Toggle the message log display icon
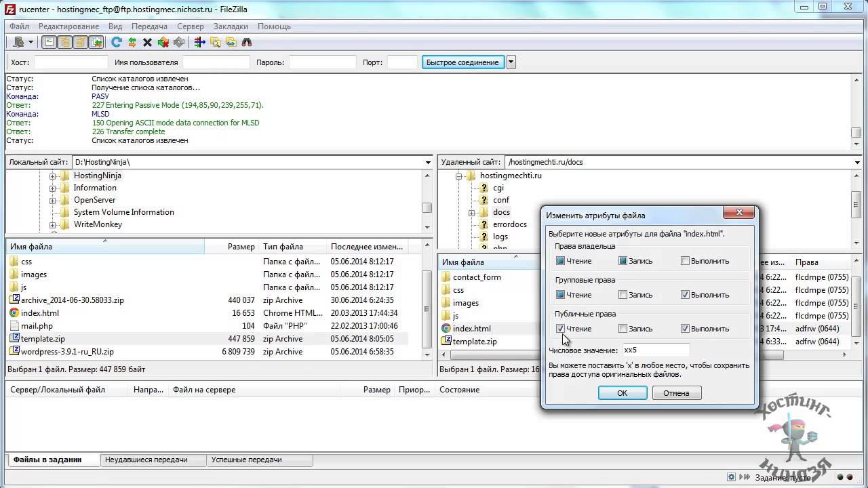This screenshot has height=488, width=868. pos(50,42)
